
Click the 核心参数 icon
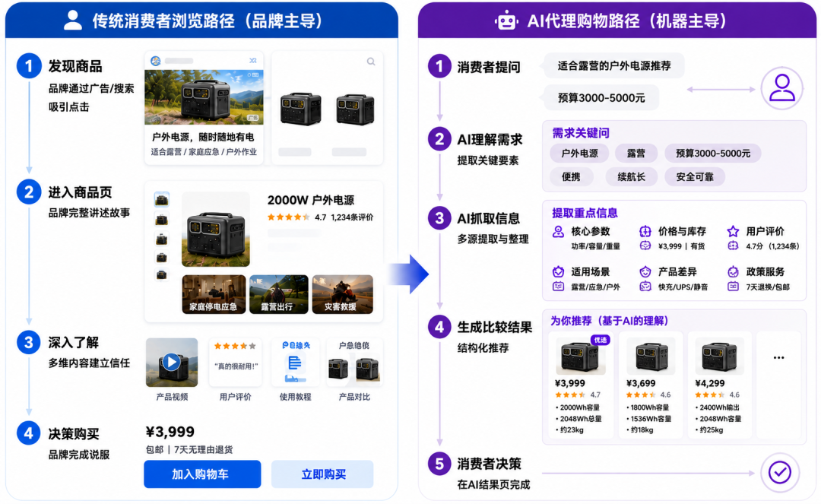(x=558, y=231)
